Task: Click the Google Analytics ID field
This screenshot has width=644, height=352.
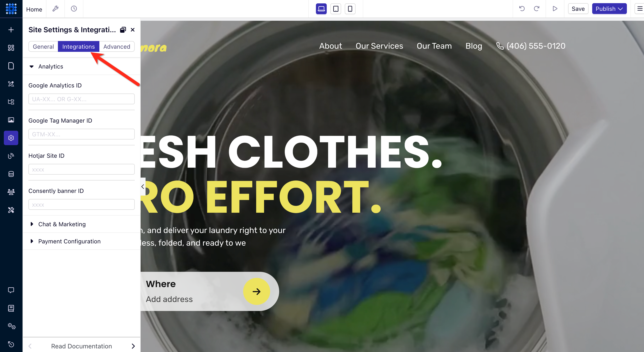Action: pos(82,99)
